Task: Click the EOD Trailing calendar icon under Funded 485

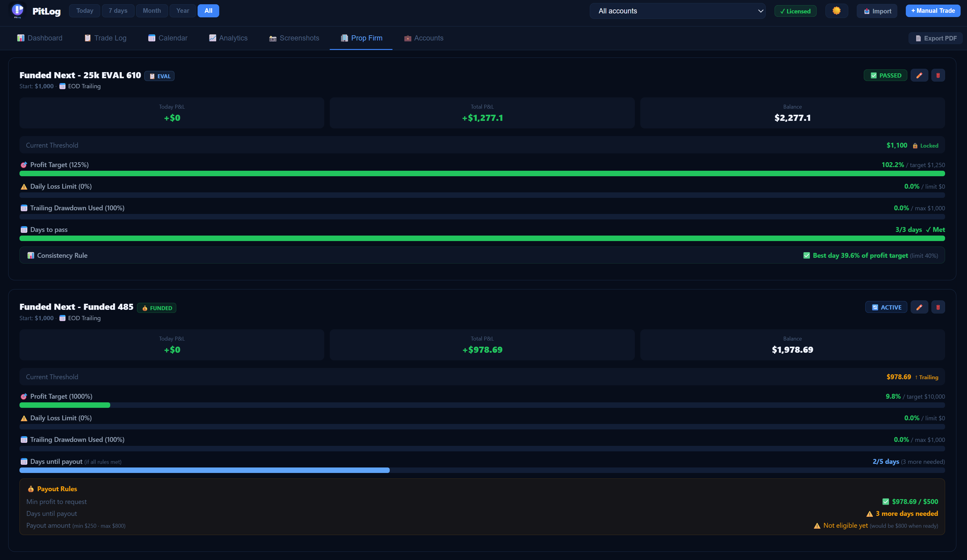Action: (x=62, y=318)
